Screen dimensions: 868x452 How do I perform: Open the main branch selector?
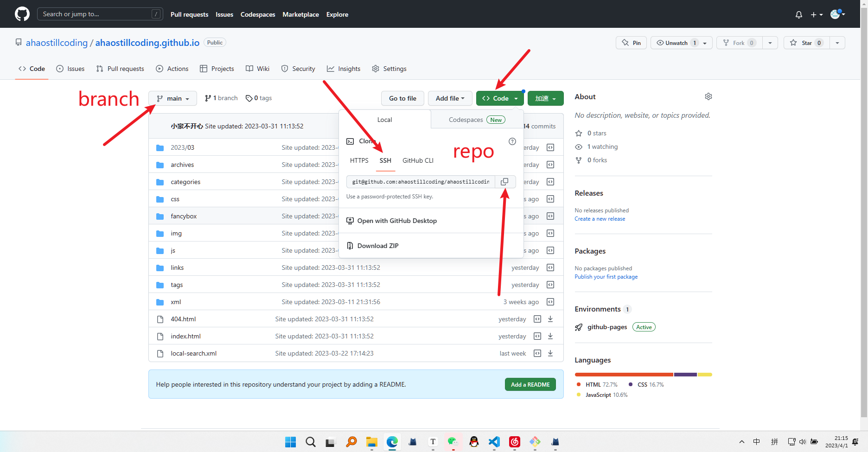[173, 98]
